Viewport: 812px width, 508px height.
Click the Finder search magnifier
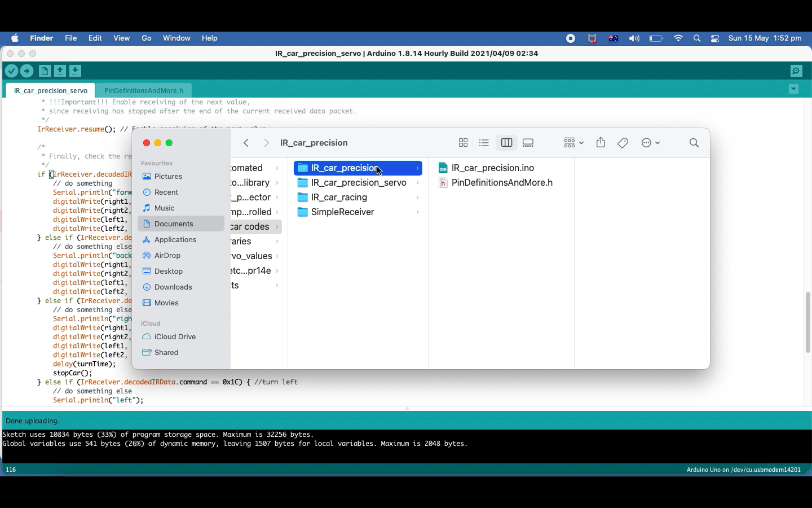pos(694,143)
